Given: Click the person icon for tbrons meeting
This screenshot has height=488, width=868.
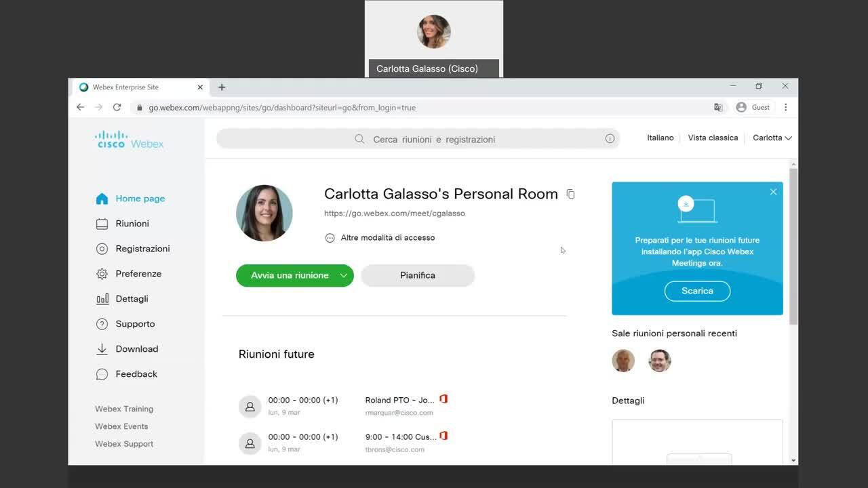Looking at the screenshot, I should pyautogui.click(x=250, y=443).
